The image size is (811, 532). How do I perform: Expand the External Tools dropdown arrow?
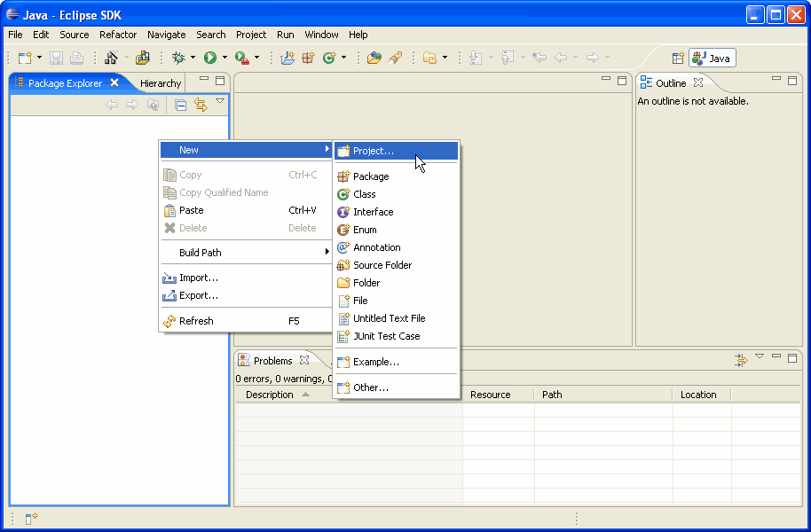tap(256, 58)
